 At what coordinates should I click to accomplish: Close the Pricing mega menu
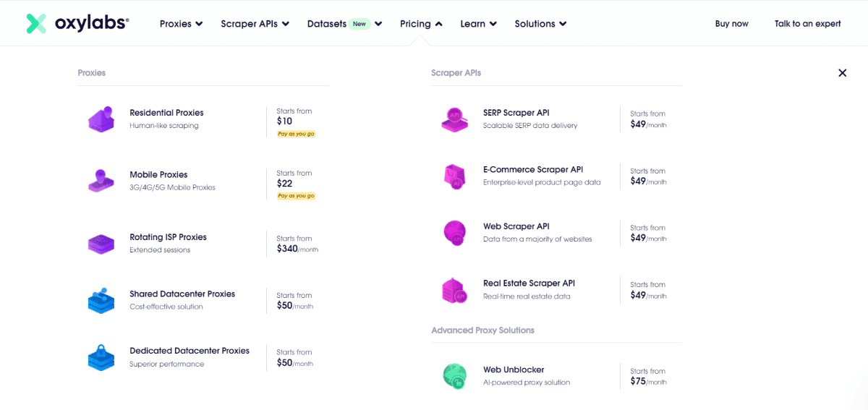[x=842, y=73]
